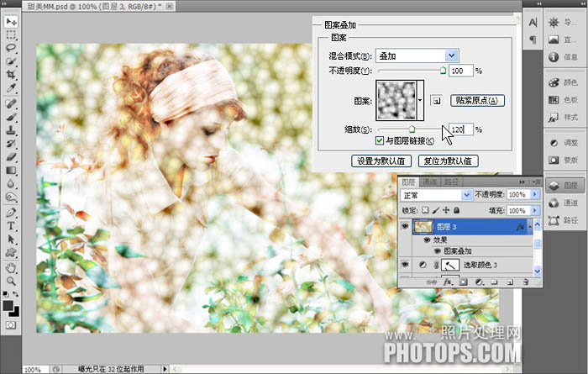This screenshot has width=588, height=374.
Task: Select the Hand tool
Action: [11, 268]
